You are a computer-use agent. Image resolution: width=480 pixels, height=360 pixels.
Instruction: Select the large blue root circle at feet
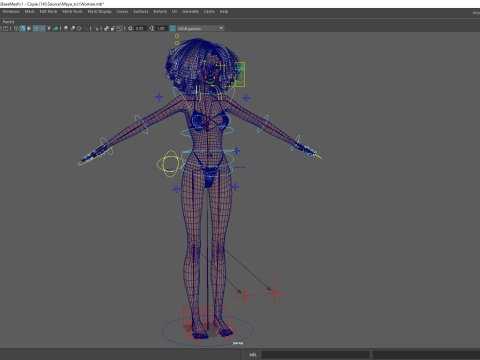[x=208, y=331]
